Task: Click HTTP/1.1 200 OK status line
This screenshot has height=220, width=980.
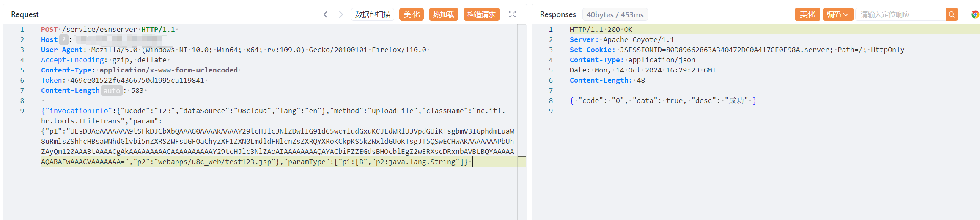Action: coord(601,30)
